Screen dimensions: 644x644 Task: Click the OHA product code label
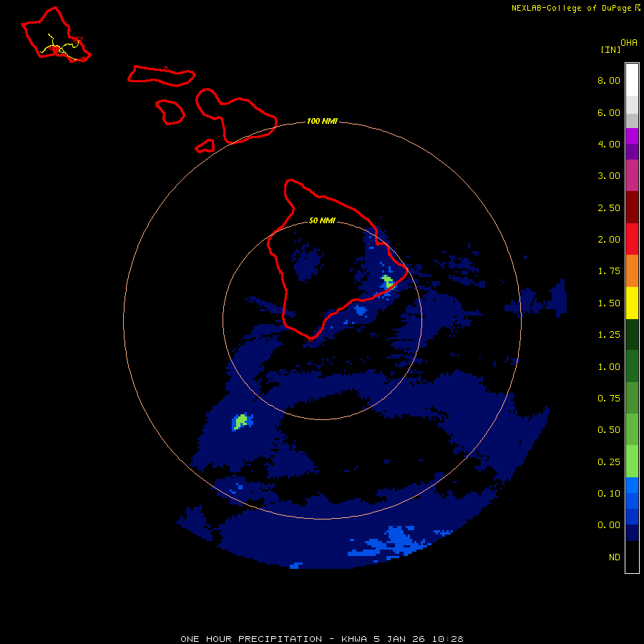(x=629, y=43)
